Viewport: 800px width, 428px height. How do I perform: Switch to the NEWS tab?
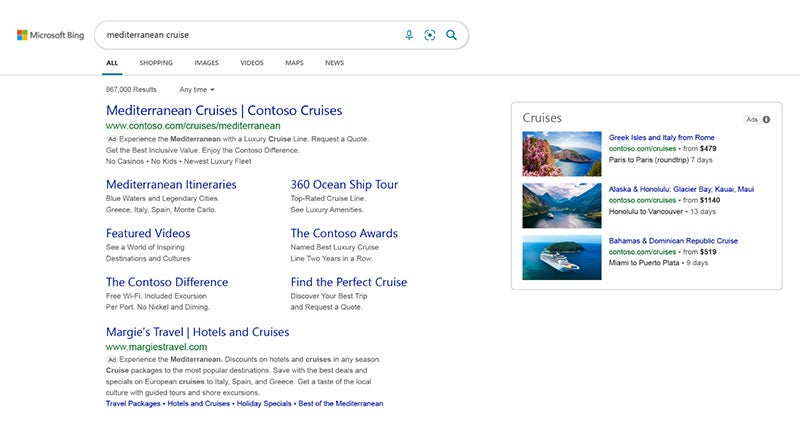coord(334,63)
